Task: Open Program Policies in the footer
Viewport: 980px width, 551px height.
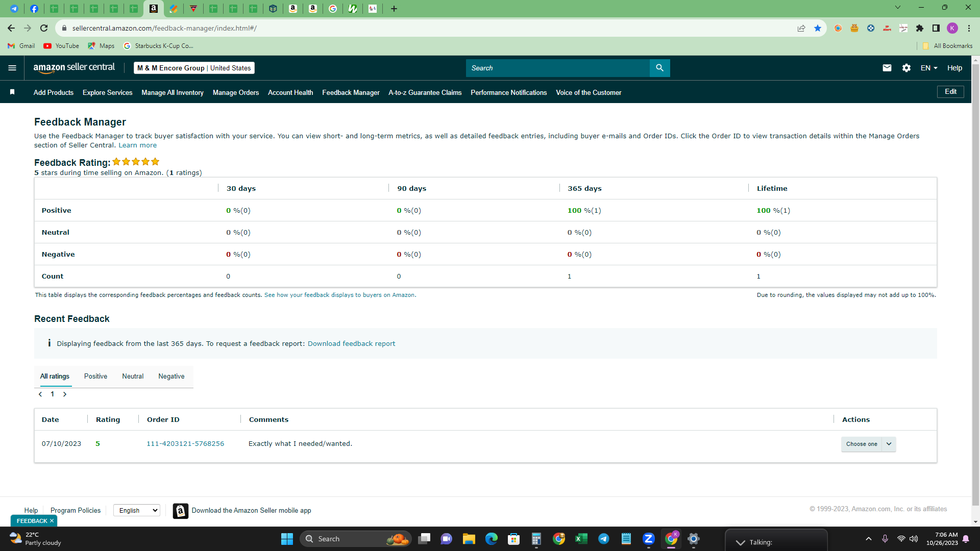Action: (x=76, y=511)
